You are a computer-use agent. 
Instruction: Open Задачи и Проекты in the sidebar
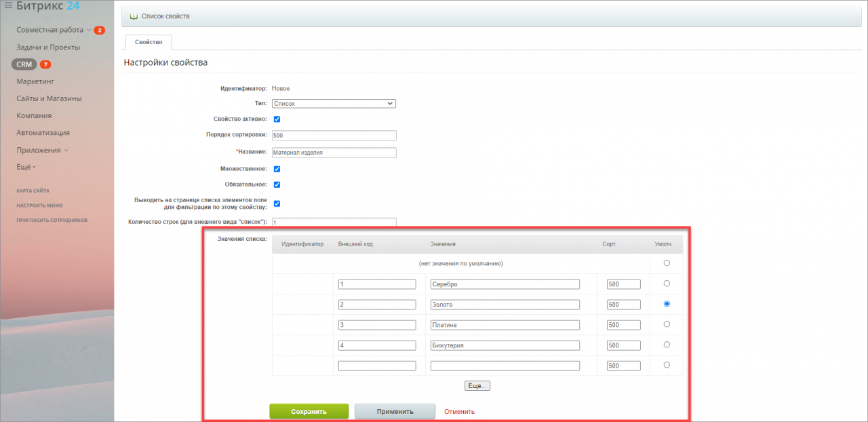click(48, 47)
